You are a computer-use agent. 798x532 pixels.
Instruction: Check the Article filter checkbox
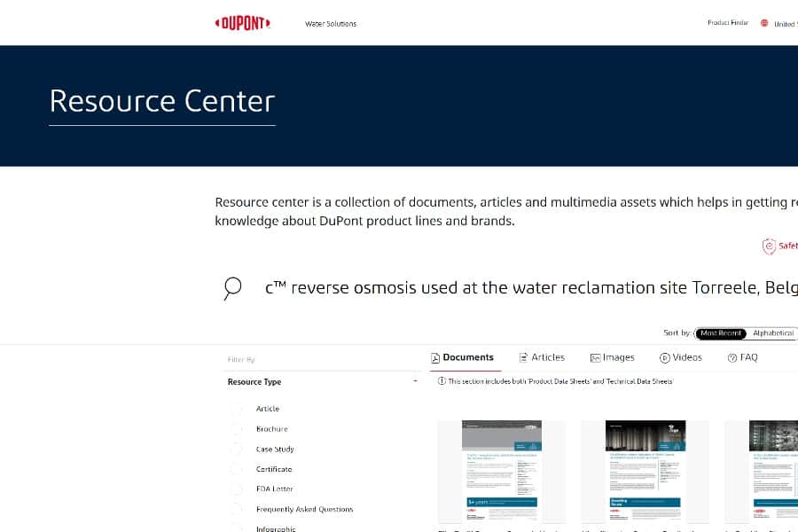[237, 409]
